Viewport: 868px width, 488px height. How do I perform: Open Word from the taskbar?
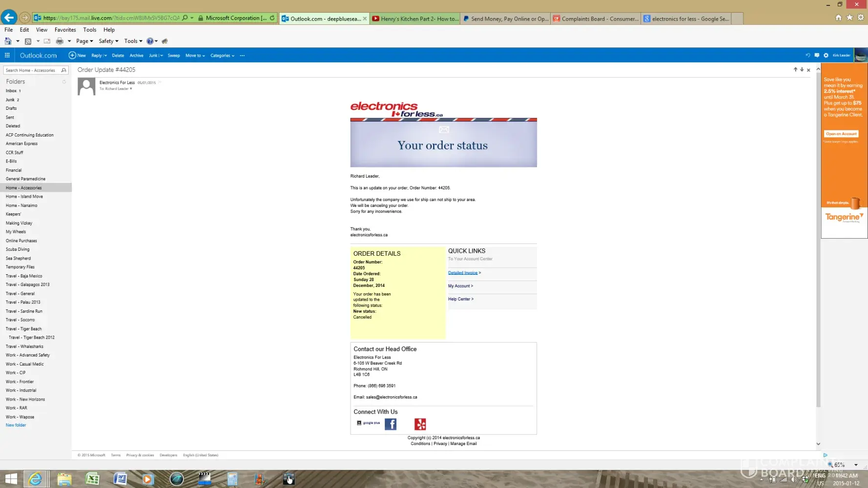(x=120, y=479)
